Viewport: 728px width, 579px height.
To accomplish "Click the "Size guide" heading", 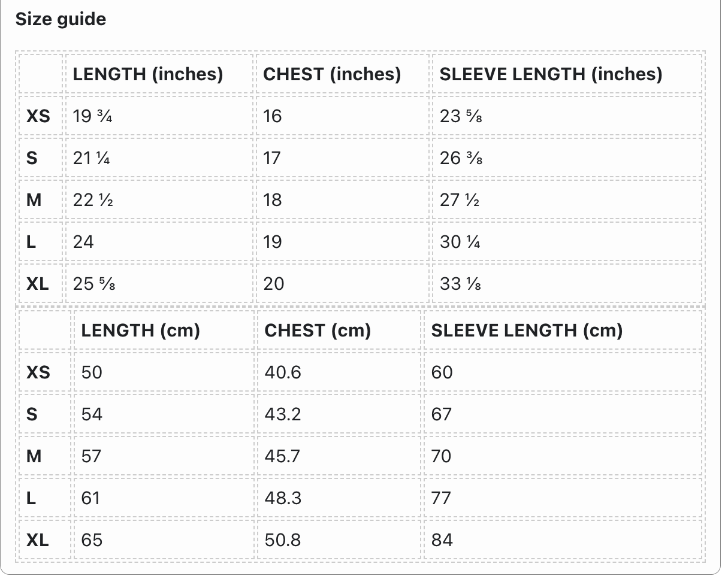I will pyautogui.click(x=61, y=19).
